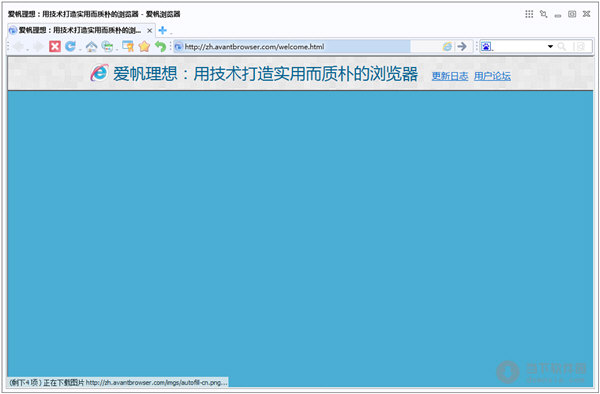
Task: Open the 用户论坛 link
Action: [492, 76]
